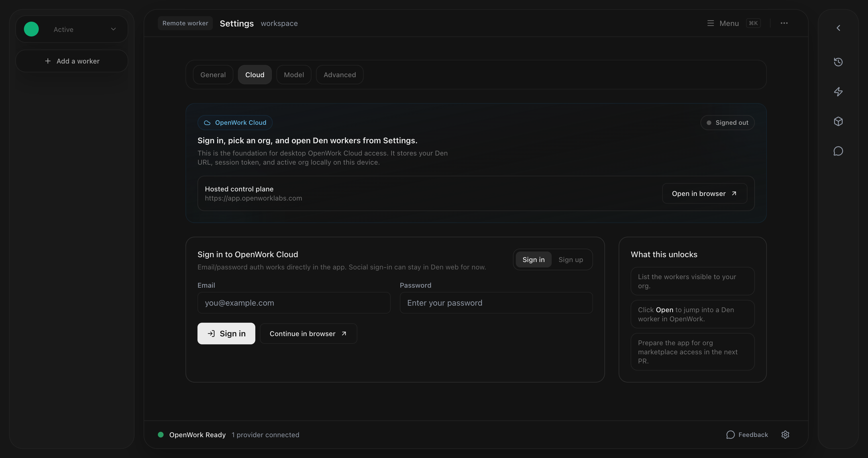Viewport: 868px width, 458px height.
Task: Switch auth mode to Sign up
Action: coord(570,260)
